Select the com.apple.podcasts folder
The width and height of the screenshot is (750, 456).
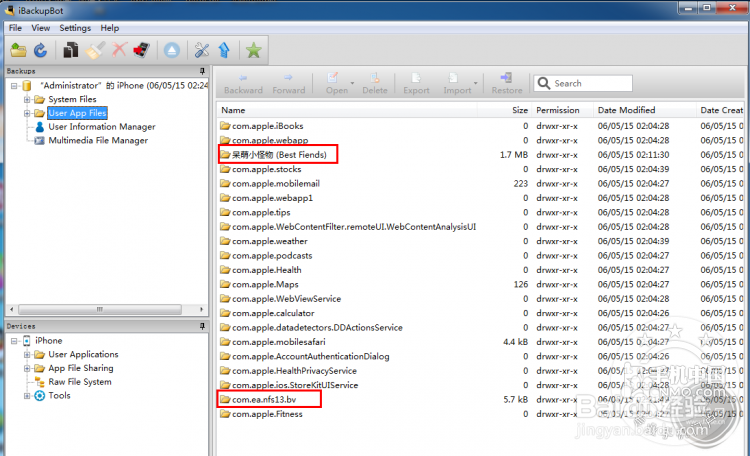pos(272,256)
